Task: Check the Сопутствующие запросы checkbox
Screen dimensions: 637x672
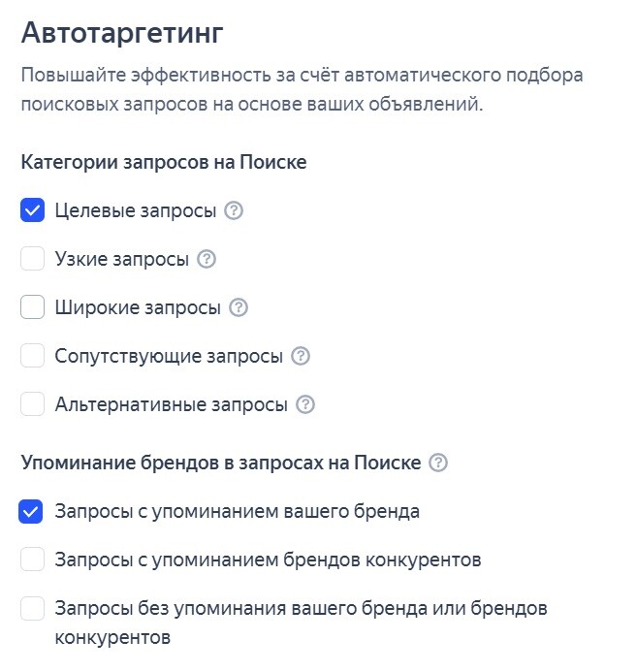Action: tap(33, 356)
